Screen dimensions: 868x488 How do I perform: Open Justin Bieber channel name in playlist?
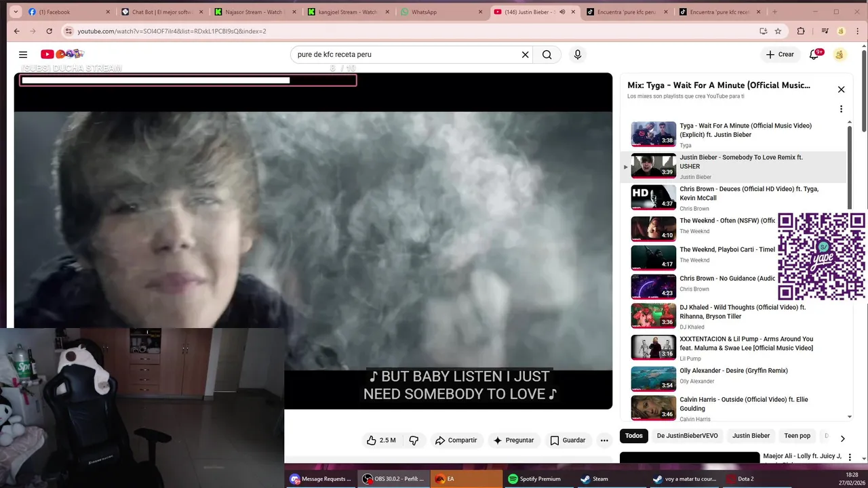coord(696,177)
